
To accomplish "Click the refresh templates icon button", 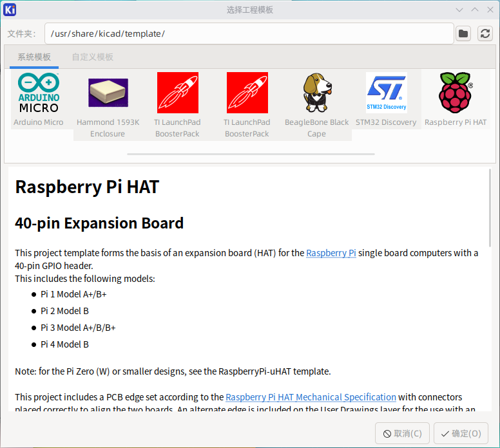I will point(485,33).
